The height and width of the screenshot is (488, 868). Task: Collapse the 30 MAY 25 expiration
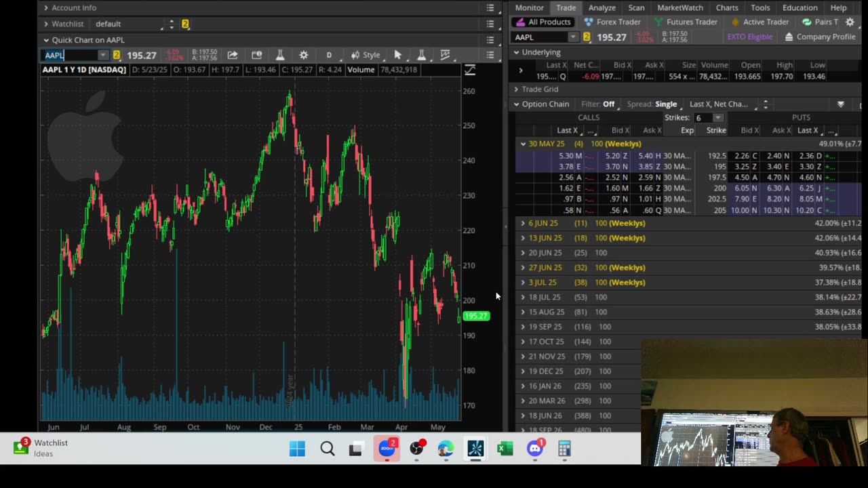coord(523,144)
